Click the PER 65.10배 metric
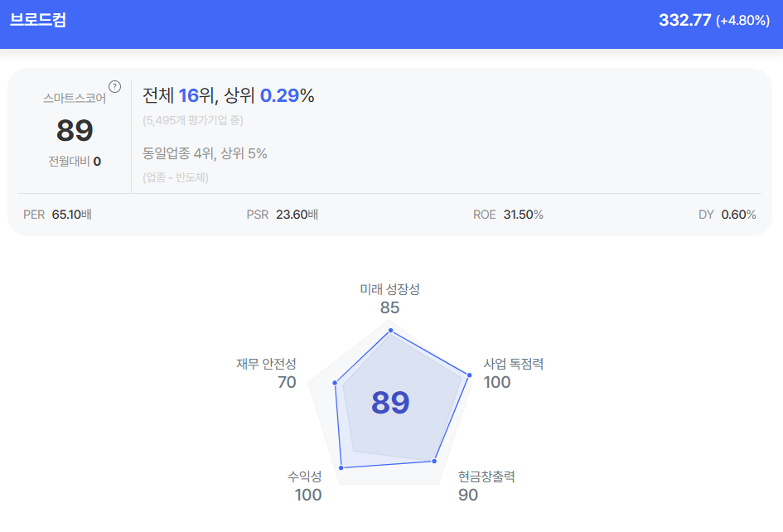 click(x=57, y=215)
